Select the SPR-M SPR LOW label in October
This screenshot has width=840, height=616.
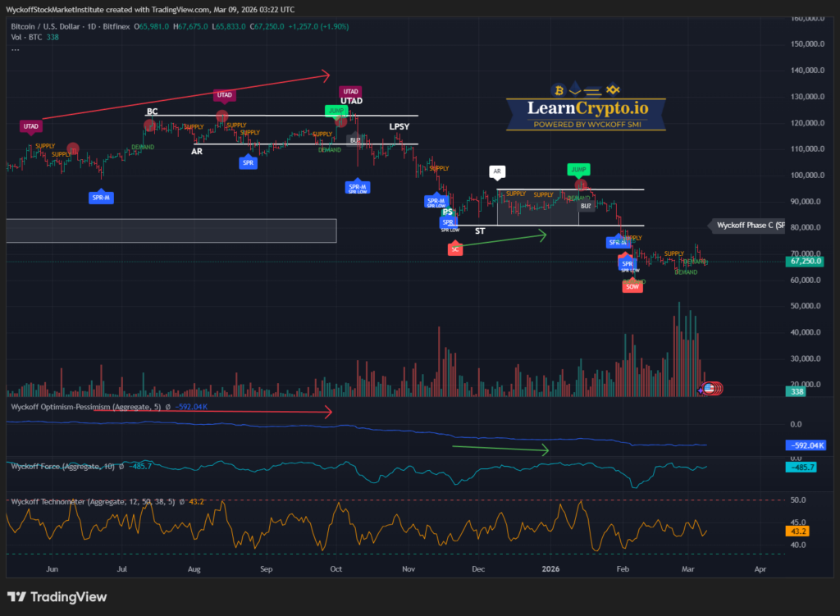[358, 188]
